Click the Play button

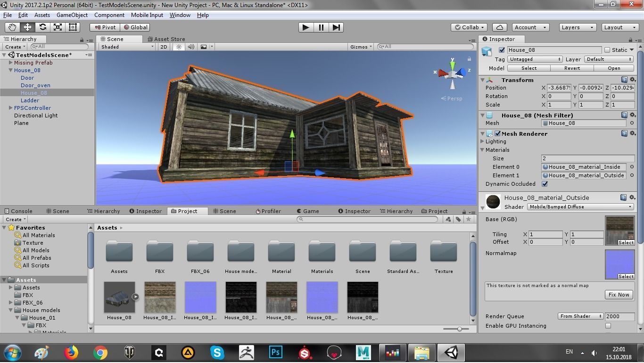click(305, 27)
